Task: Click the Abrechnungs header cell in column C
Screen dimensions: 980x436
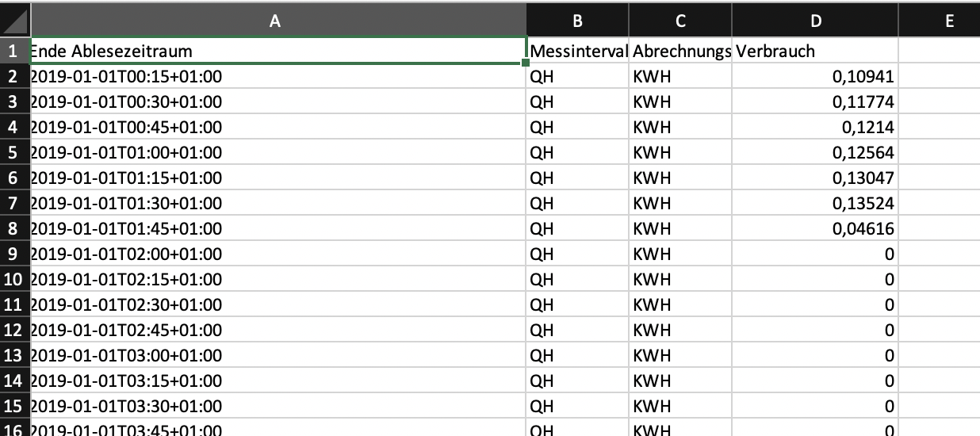Action: pyautogui.click(x=680, y=51)
